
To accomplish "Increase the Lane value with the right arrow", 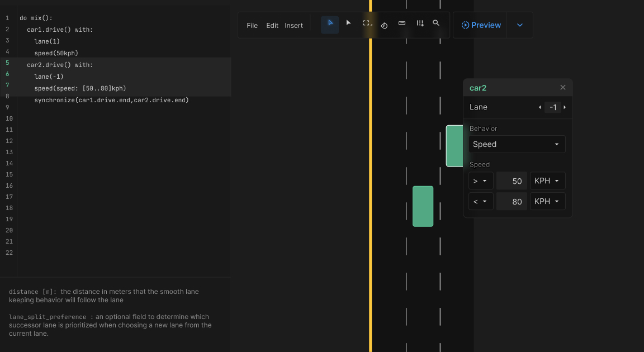I will (566, 107).
